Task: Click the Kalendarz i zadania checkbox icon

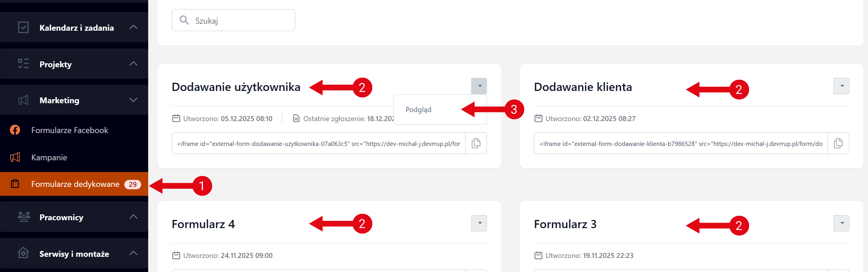Action: click(23, 27)
